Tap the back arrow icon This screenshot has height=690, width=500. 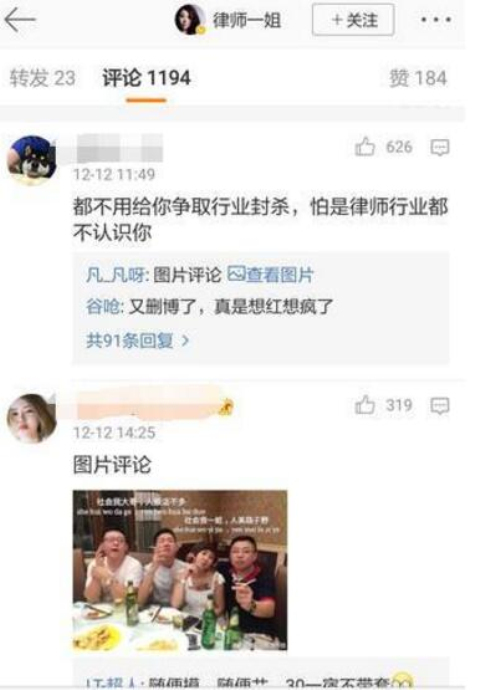pyautogui.click(x=20, y=20)
